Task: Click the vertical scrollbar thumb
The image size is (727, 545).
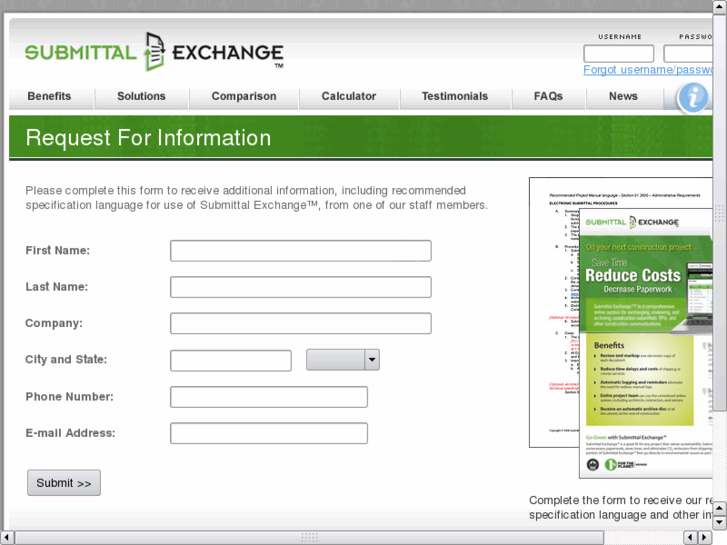Action: point(720,212)
